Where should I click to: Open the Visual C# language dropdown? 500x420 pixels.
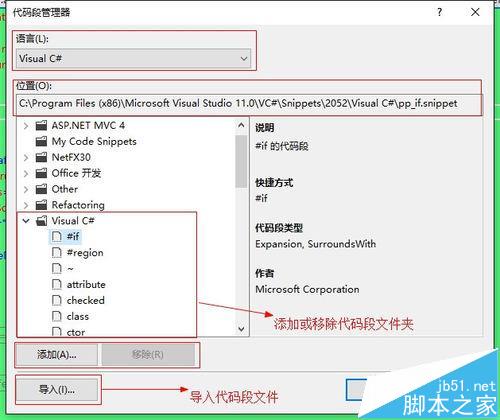pyautogui.click(x=133, y=59)
